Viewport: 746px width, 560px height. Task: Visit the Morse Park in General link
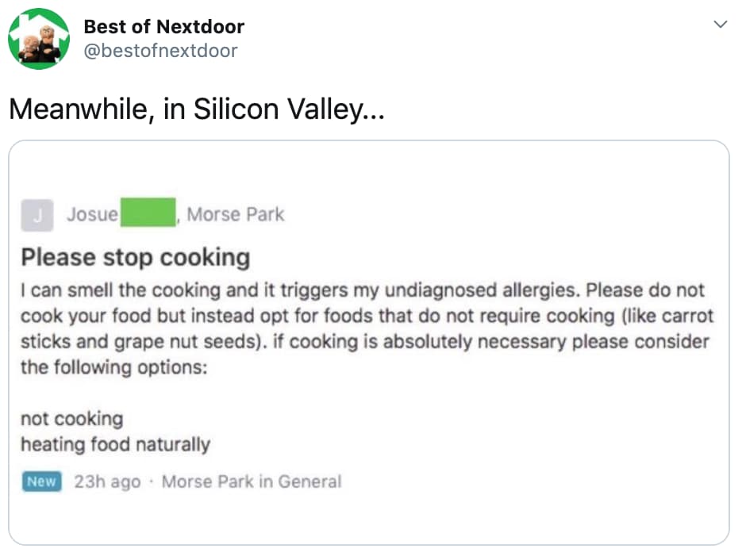[252, 481]
